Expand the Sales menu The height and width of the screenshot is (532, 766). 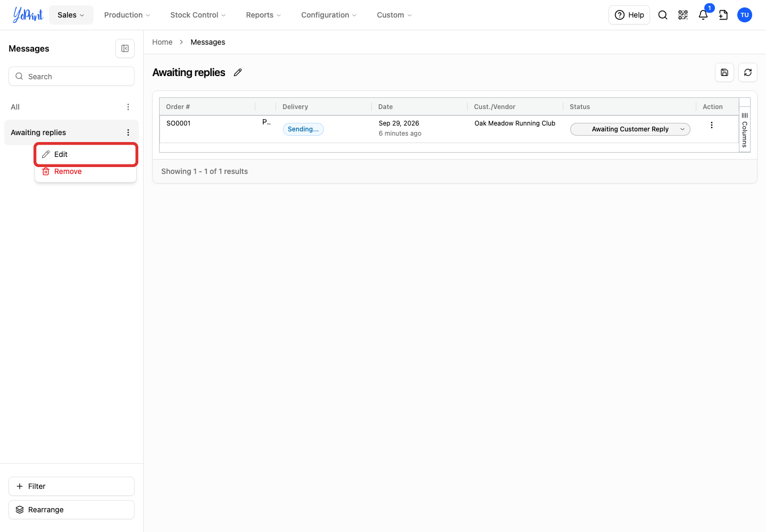(71, 15)
